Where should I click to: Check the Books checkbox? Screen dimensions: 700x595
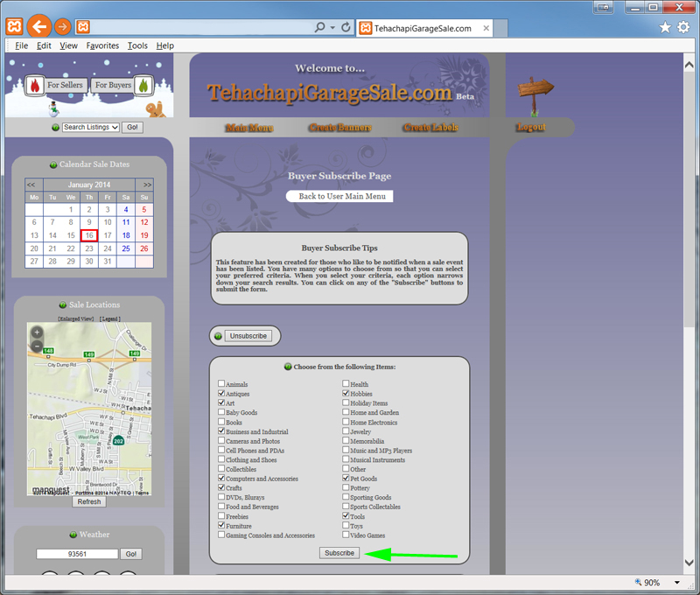[x=221, y=422]
